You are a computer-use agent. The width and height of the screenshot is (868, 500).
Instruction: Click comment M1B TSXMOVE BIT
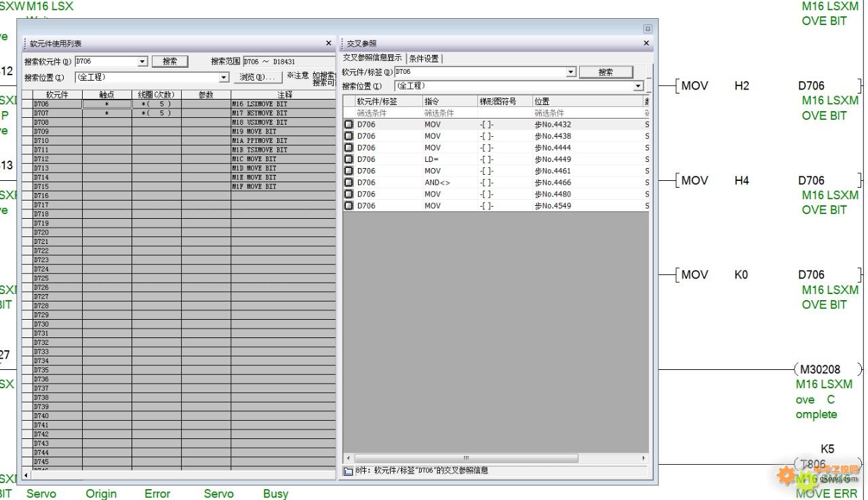coord(260,150)
